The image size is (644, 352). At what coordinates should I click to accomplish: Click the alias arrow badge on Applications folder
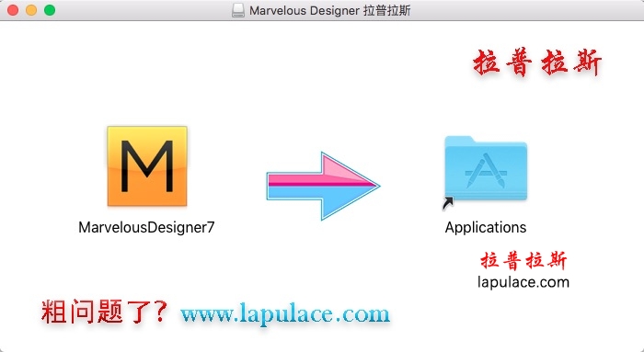[x=448, y=203]
